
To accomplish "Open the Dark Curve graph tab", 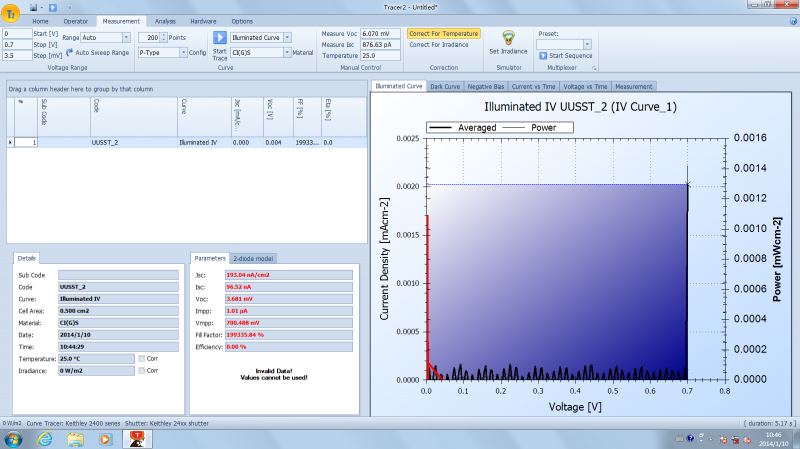I will (446, 86).
